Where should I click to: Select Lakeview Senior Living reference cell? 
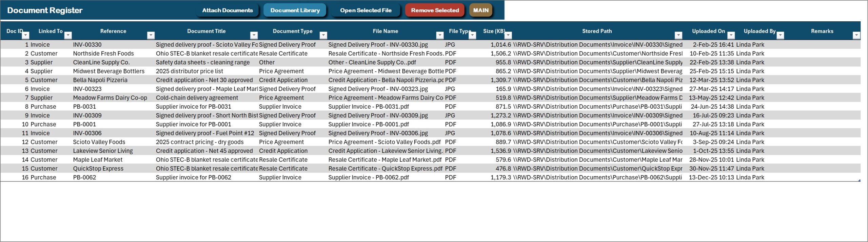click(x=113, y=151)
